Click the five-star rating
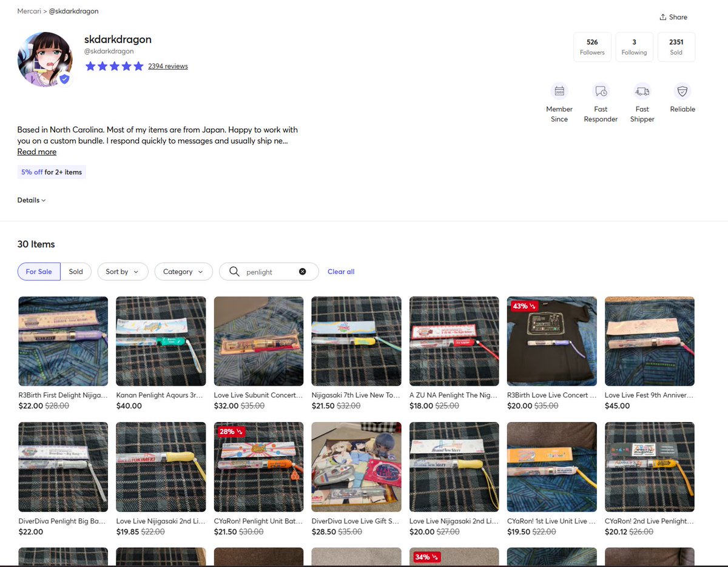This screenshot has height=567, width=728. click(x=114, y=66)
